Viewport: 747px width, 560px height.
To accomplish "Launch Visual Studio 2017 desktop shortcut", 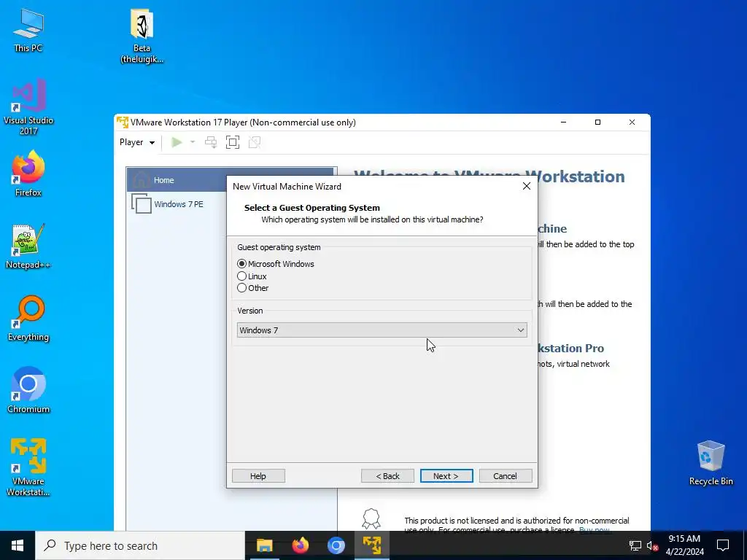I will 28,107.
